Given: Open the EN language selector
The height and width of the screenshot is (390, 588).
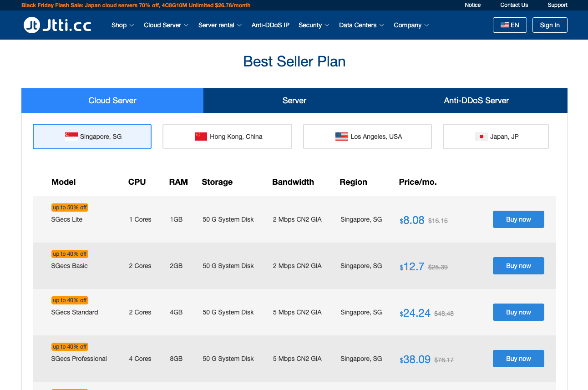Looking at the screenshot, I should click(509, 25).
